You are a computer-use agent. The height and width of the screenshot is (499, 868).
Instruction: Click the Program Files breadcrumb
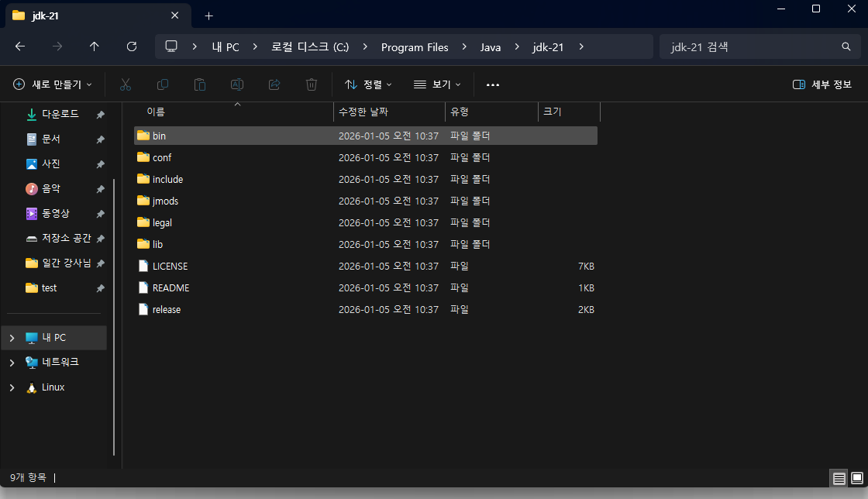point(415,47)
